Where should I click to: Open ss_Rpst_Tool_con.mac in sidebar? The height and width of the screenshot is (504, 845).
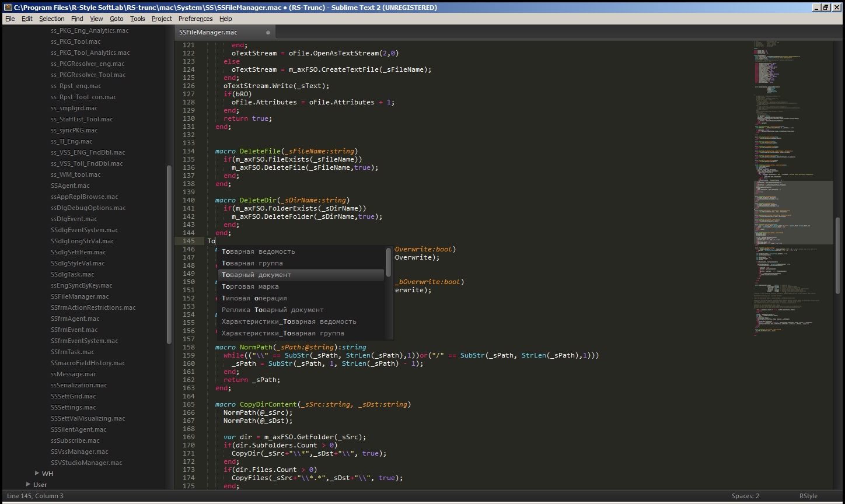[83, 97]
